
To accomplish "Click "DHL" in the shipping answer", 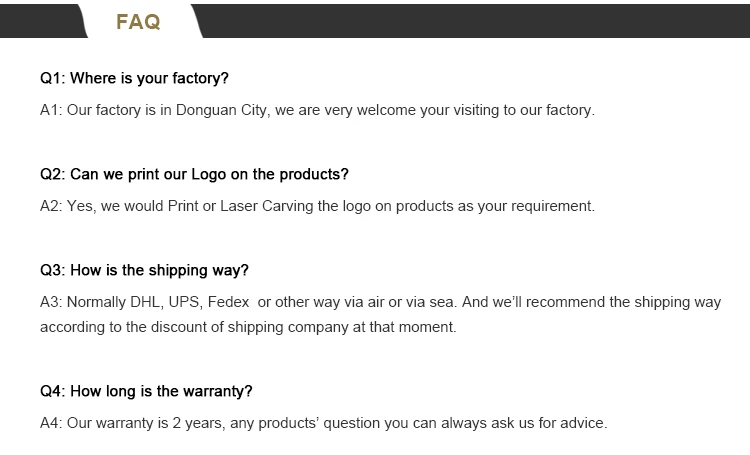I will pyautogui.click(x=145, y=302).
